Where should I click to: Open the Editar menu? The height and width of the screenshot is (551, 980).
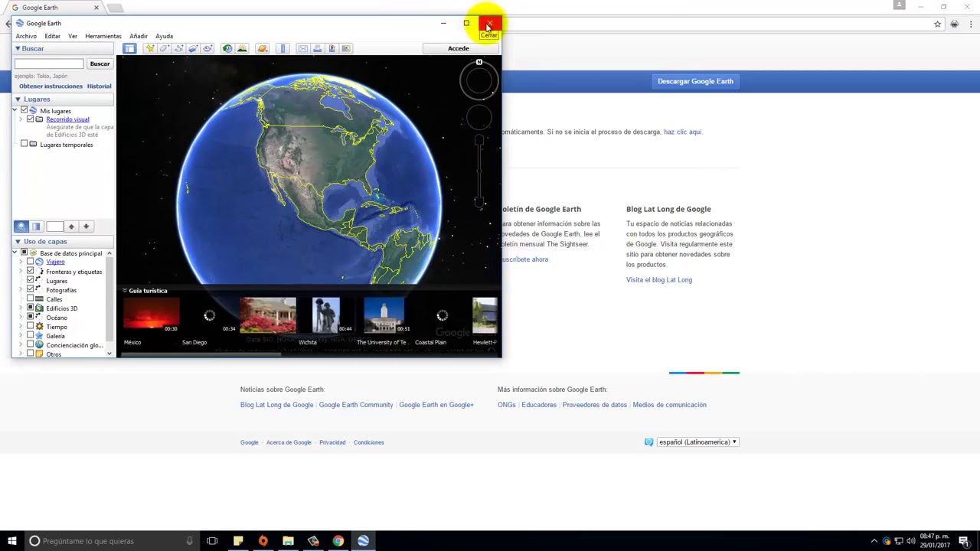52,36
